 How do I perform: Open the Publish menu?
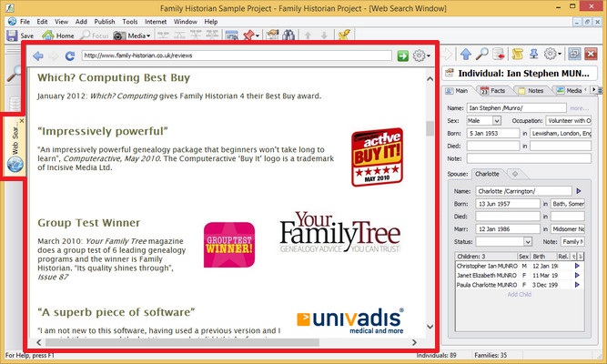(x=105, y=22)
